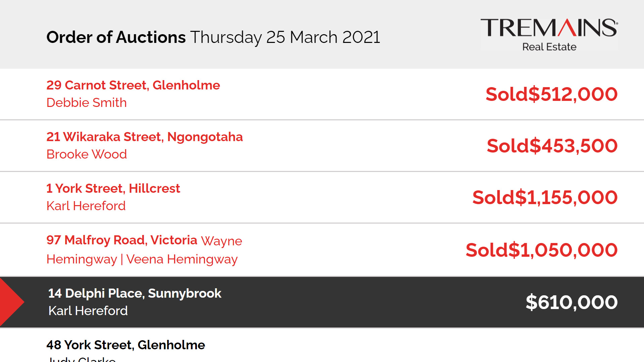Viewport: 644px width, 362px height.
Task: Click the Sold$512,000 price result
Action: pos(551,94)
